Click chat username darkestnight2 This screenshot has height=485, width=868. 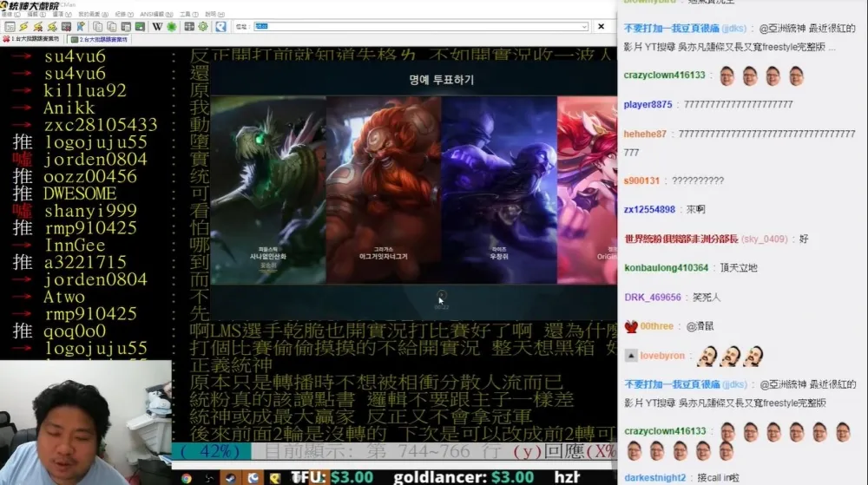pyautogui.click(x=654, y=478)
